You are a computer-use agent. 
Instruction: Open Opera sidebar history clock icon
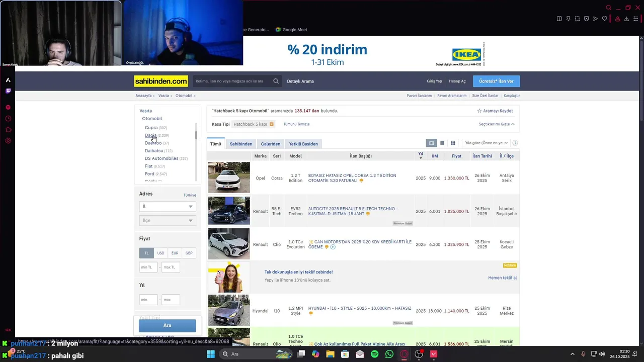[x=8, y=119]
